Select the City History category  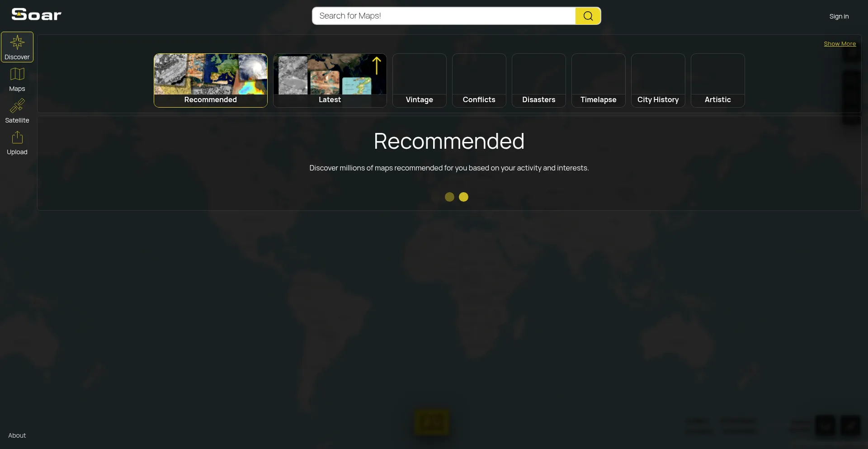point(658,80)
